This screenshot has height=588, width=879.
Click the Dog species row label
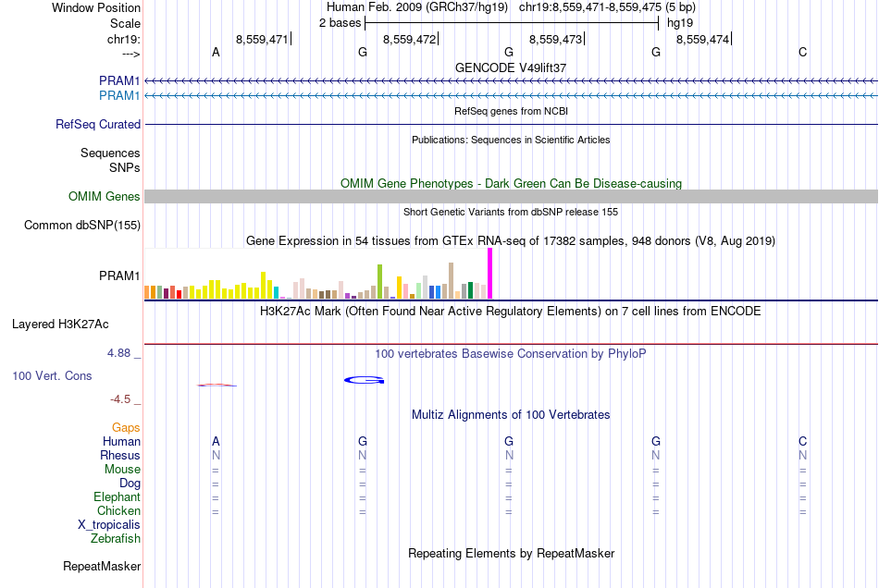pos(130,484)
